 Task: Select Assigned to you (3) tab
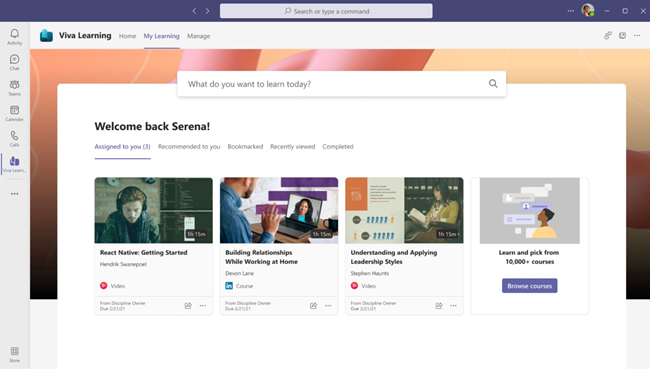point(122,146)
